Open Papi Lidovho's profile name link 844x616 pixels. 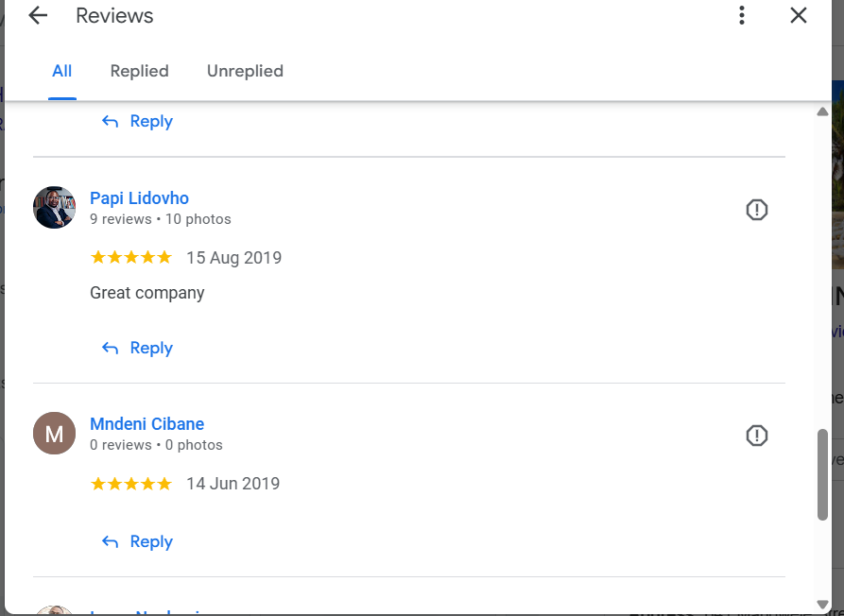point(139,198)
